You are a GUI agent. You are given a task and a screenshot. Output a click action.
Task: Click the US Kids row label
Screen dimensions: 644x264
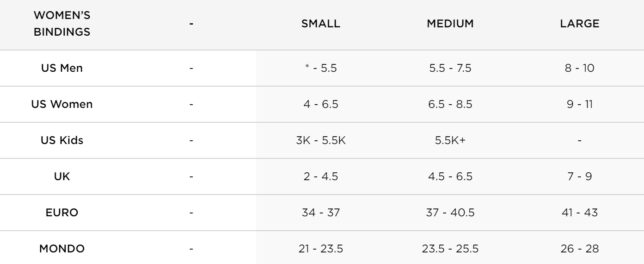pos(62,140)
